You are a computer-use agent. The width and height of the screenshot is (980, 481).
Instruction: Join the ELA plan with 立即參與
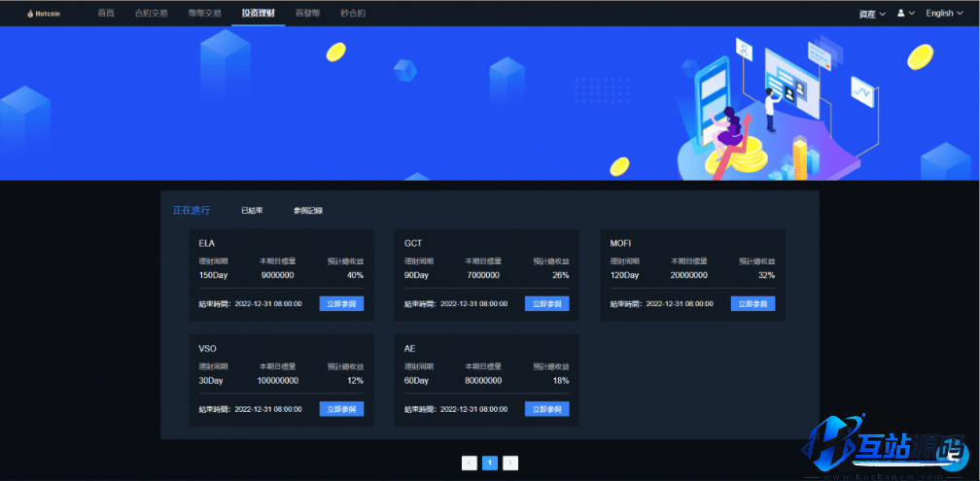coord(341,303)
